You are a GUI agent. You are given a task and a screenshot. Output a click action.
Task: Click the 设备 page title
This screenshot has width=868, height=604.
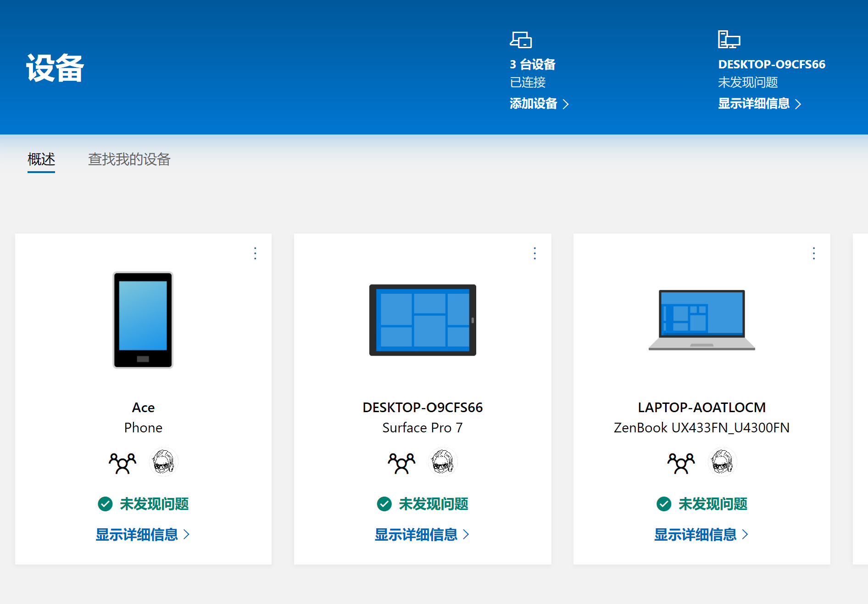(55, 68)
